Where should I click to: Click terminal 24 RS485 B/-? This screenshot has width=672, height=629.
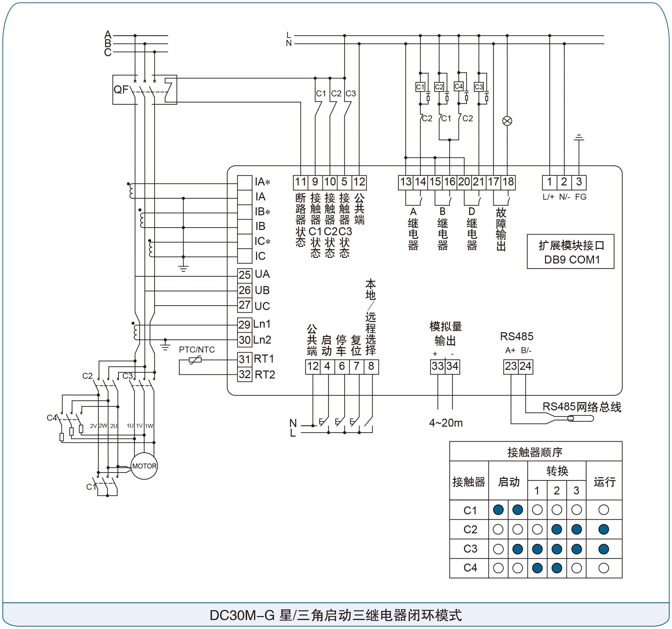pos(526,367)
